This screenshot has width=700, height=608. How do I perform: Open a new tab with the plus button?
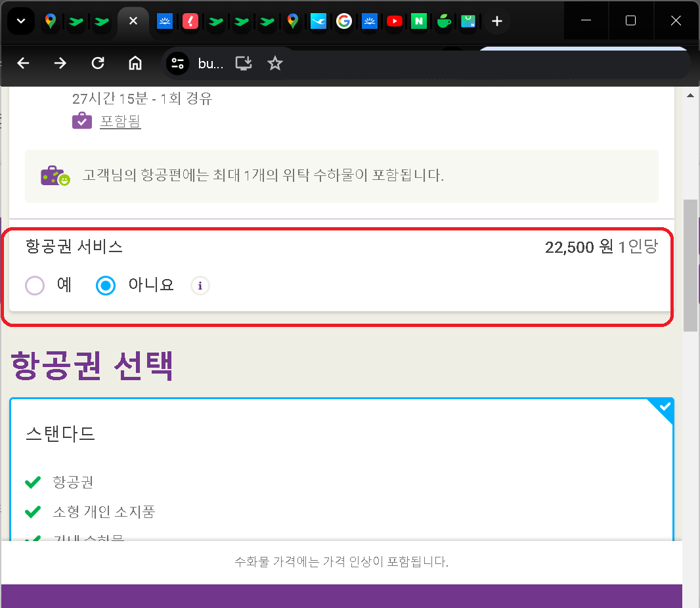(x=497, y=21)
